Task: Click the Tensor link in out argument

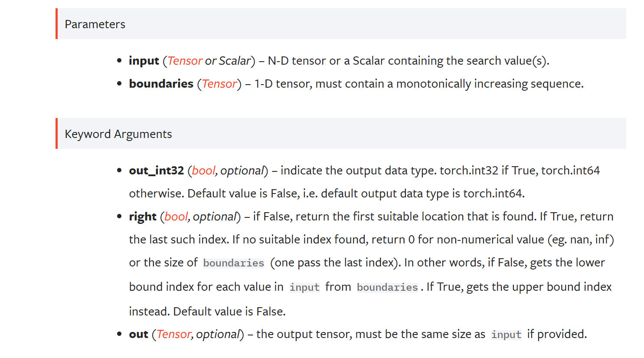Action: 173,334
